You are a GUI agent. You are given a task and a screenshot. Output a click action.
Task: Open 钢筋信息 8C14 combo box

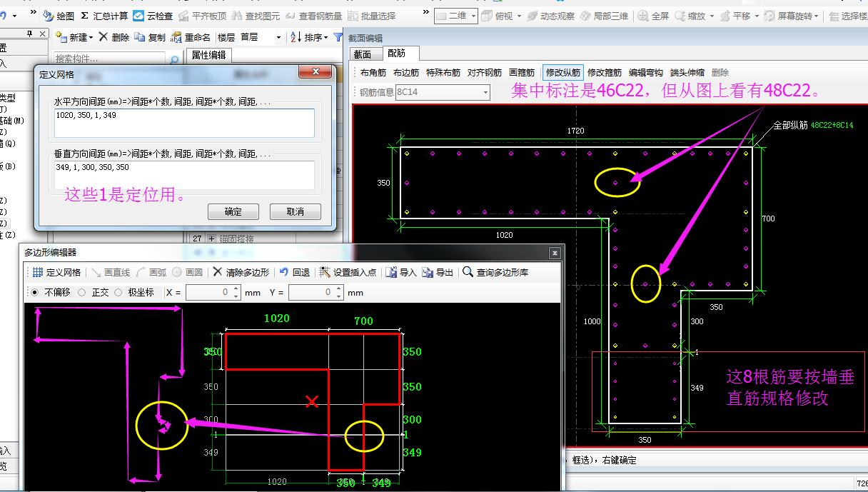coord(443,92)
